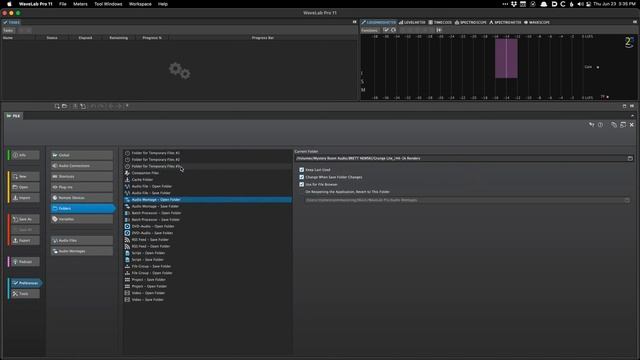This screenshot has height=360, width=640.
Task: Open Audio Files preferences
Action: click(x=82, y=240)
